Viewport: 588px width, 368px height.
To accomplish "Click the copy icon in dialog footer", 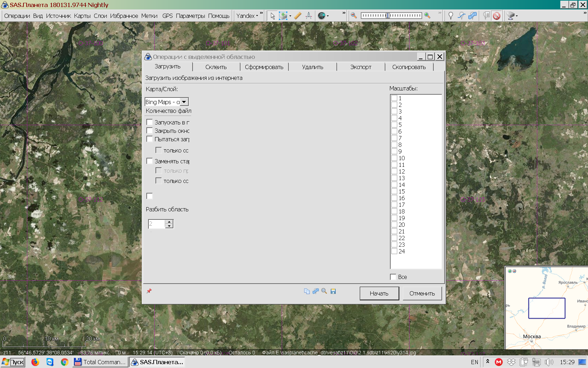I will click(x=307, y=291).
